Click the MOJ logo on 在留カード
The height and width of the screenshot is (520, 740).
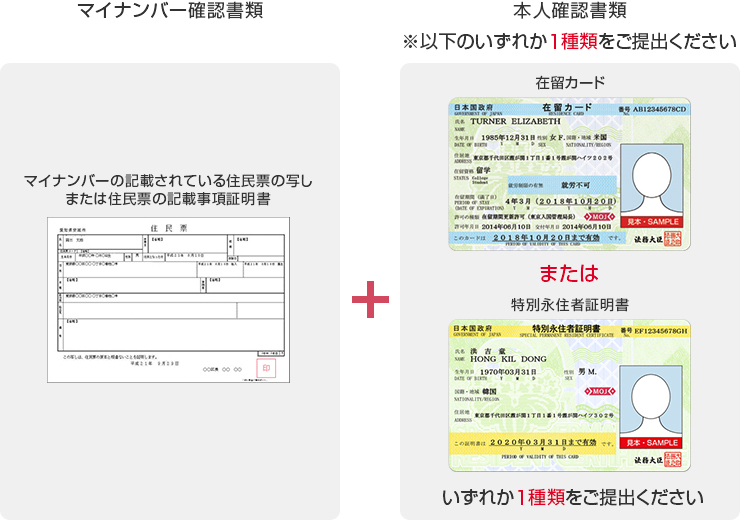[x=599, y=217]
